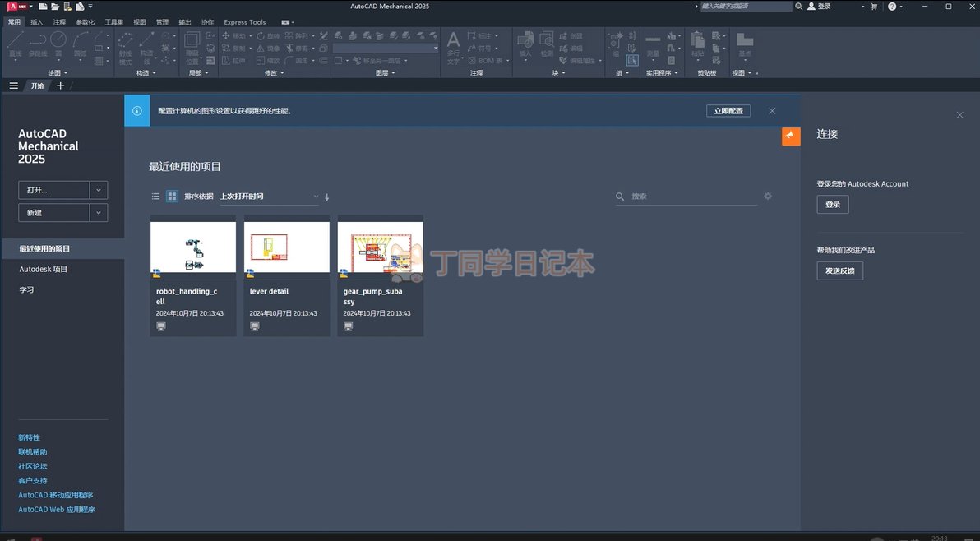980x541 pixels.
Task: Expand the dropdown arrow next to 新建
Action: pyautogui.click(x=99, y=213)
